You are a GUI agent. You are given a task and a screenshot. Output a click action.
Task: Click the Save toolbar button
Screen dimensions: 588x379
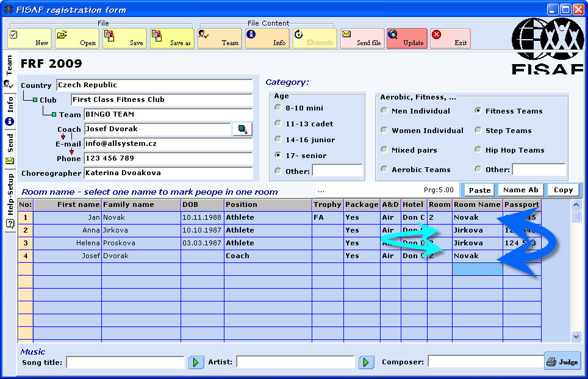point(125,38)
